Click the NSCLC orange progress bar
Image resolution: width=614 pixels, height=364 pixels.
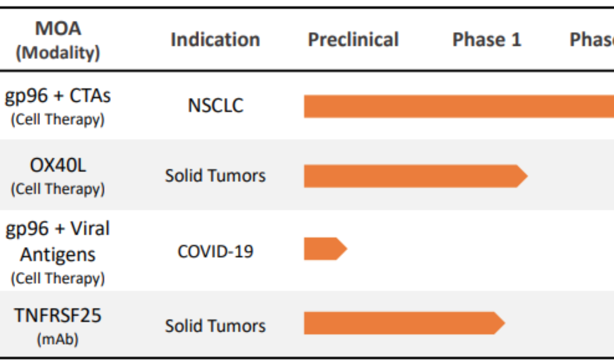coord(458,106)
